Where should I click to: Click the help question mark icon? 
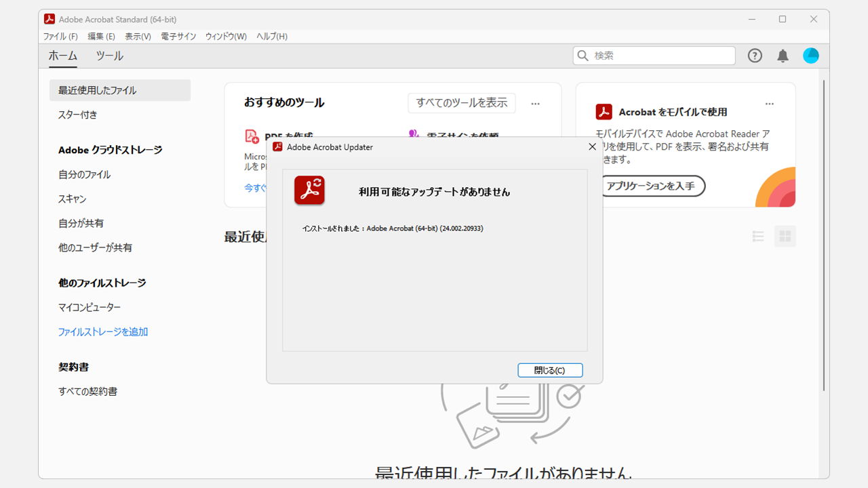coord(755,56)
